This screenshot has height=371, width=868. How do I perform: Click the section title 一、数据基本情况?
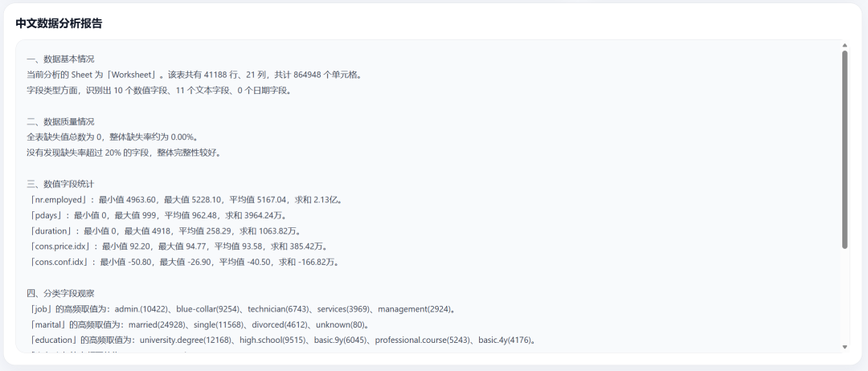click(x=60, y=59)
